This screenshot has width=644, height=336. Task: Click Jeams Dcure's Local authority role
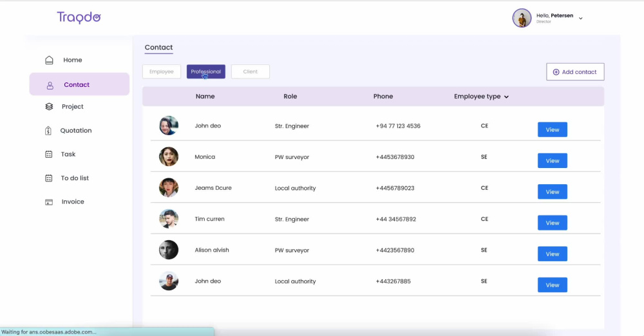click(x=296, y=188)
